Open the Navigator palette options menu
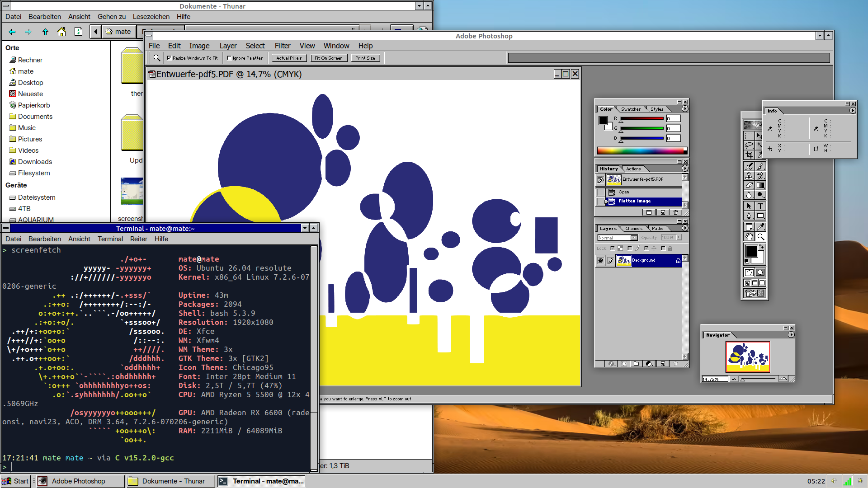The height and width of the screenshot is (488, 868). (791, 335)
